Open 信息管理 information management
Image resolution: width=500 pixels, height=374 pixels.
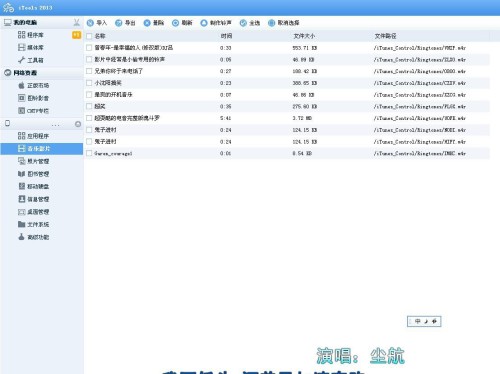(33, 199)
